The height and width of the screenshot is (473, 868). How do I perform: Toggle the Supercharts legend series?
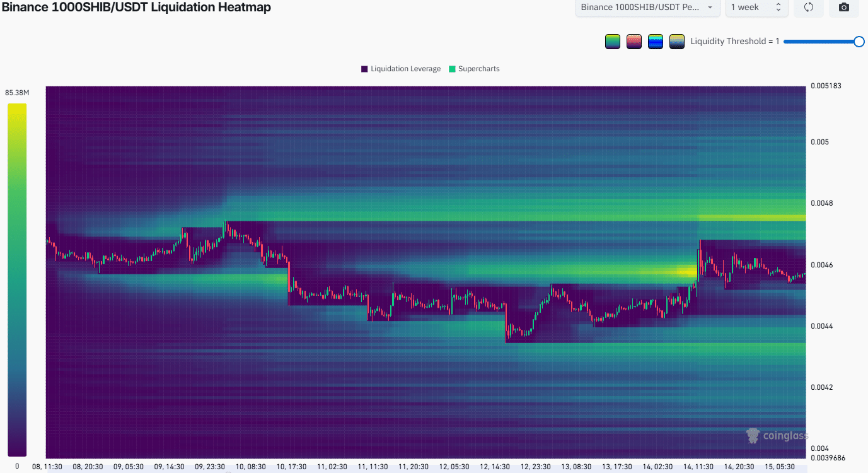[x=474, y=69]
